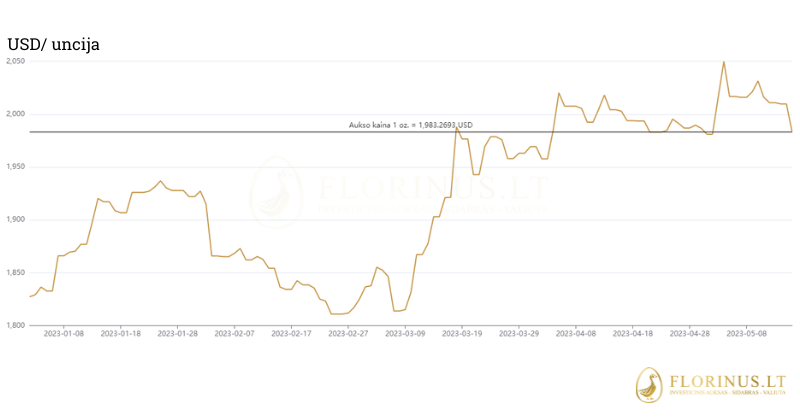
Task: Select the 2023-04-18 date on x-axis
Action: tap(636, 334)
